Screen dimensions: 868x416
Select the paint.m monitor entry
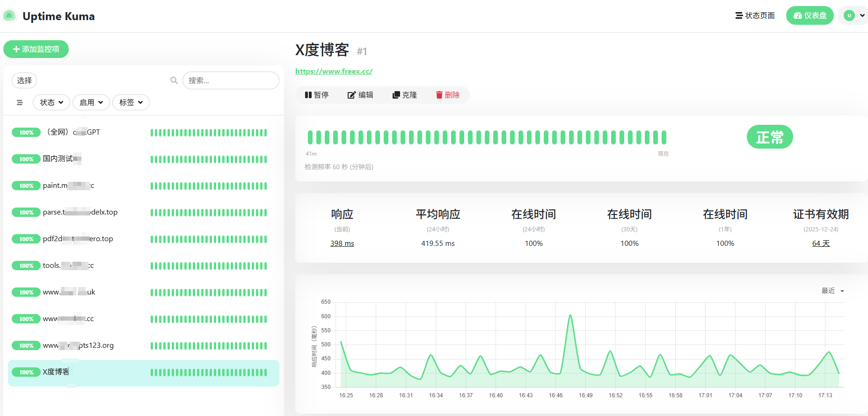tap(144, 186)
